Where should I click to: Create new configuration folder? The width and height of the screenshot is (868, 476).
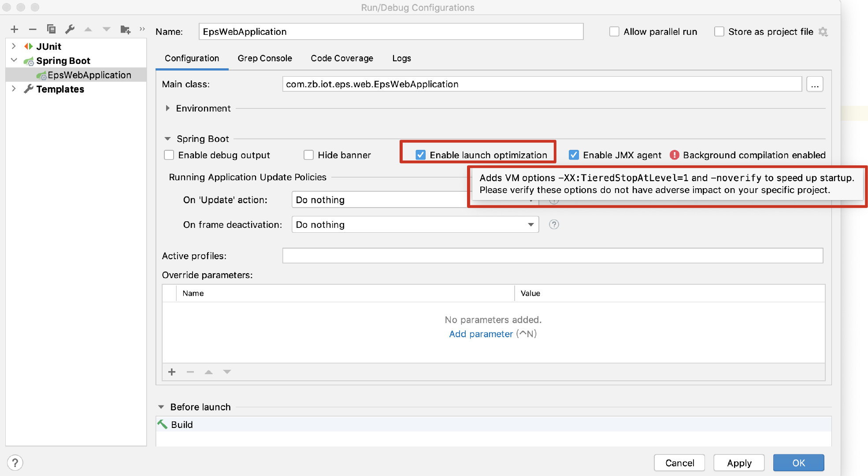(x=126, y=30)
